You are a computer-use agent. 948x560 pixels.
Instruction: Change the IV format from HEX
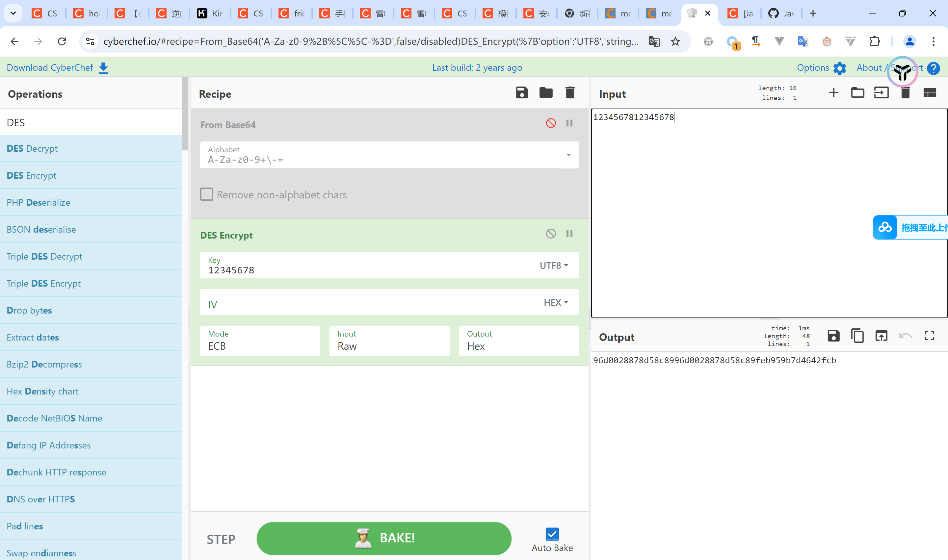(556, 302)
